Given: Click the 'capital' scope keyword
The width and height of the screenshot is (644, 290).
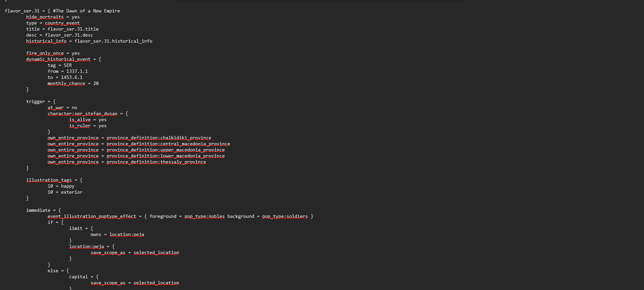Looking at the screenshot, I should pos(78,277).
